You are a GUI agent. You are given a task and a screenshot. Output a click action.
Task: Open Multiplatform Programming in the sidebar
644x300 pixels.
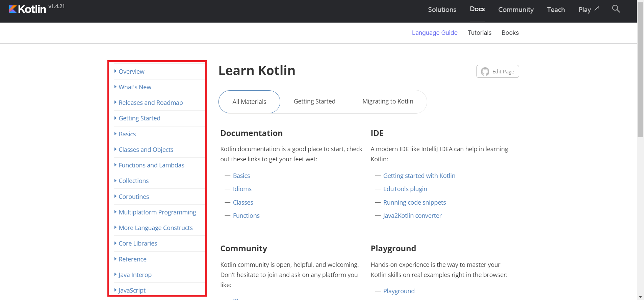click(x=157, y=212)
